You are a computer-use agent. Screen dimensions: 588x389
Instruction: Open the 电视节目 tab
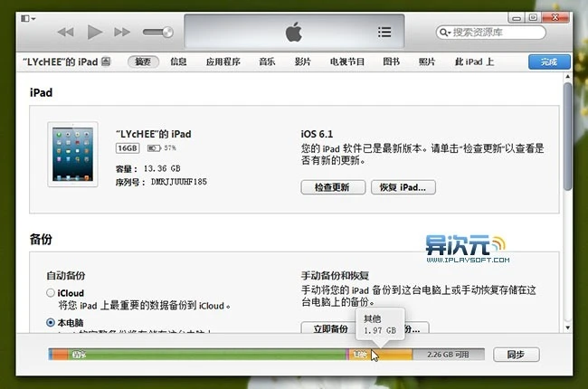click(x=347, y=62)
